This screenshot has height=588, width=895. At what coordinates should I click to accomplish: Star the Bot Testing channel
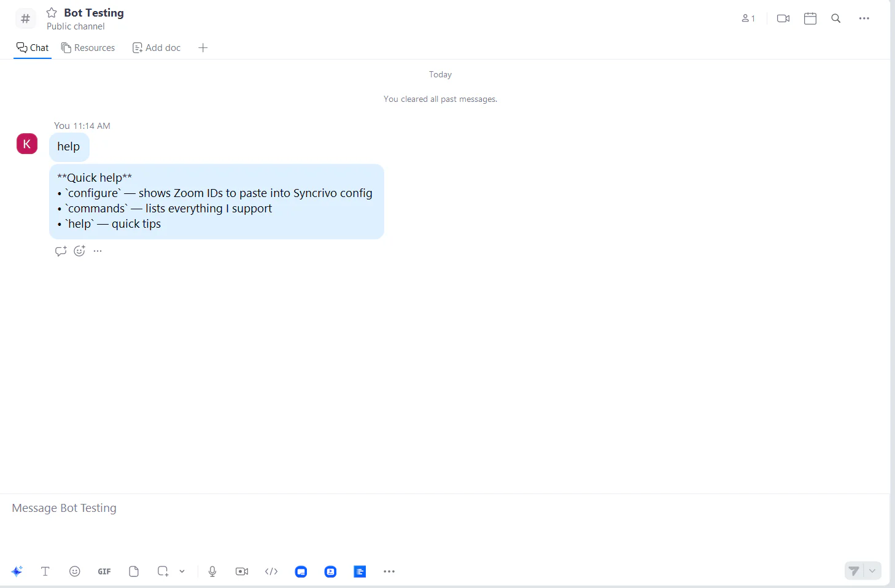(52, 13)
